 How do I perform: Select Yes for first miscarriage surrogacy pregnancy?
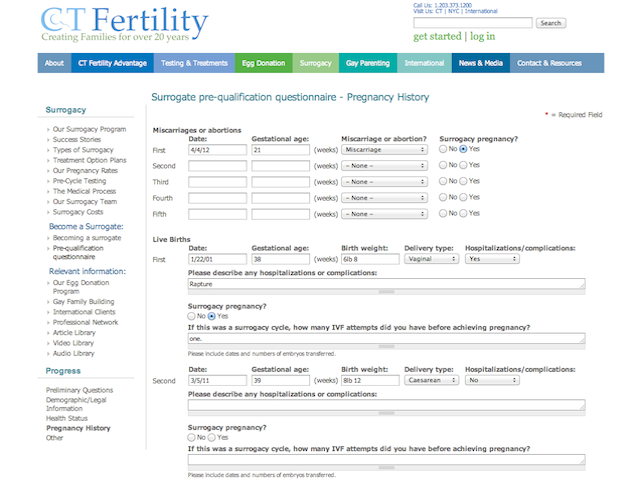click(x=463, y=149)
